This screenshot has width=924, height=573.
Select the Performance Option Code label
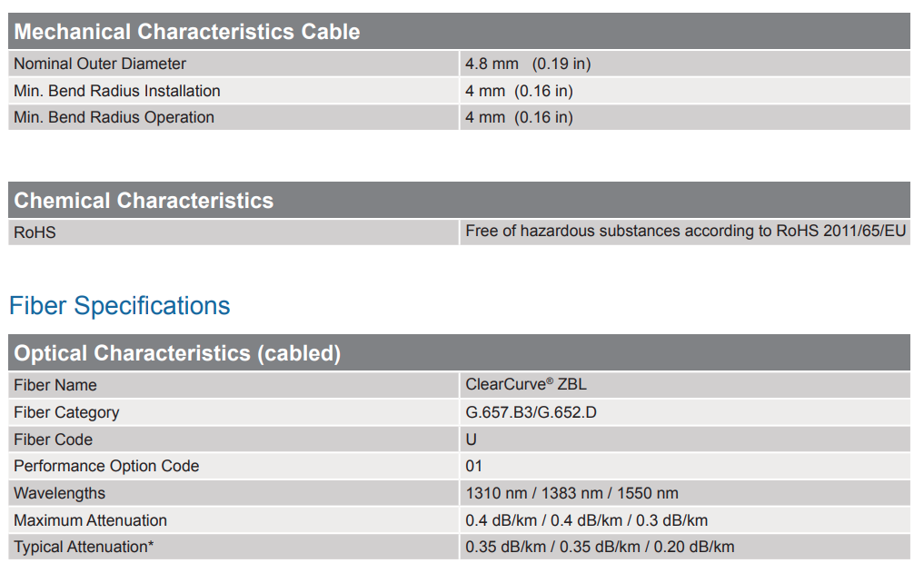point(106,466)
